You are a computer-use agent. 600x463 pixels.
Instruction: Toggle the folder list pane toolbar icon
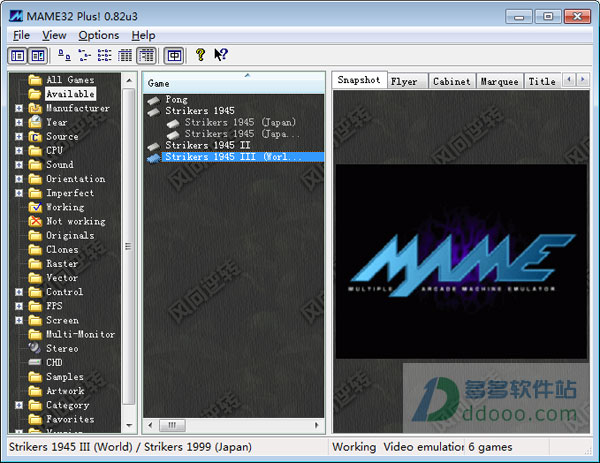18,56
